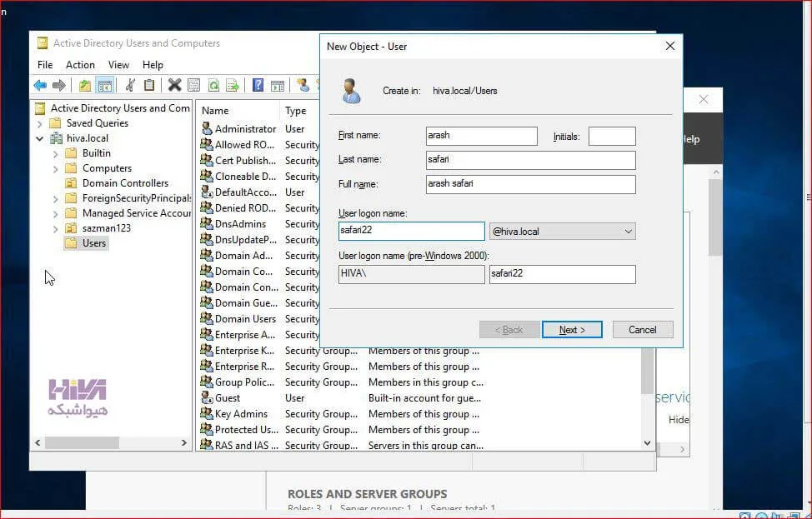Screen dimensions: 812x519
Task: Expand the Builtin container
Action: [x=55, y=153]
